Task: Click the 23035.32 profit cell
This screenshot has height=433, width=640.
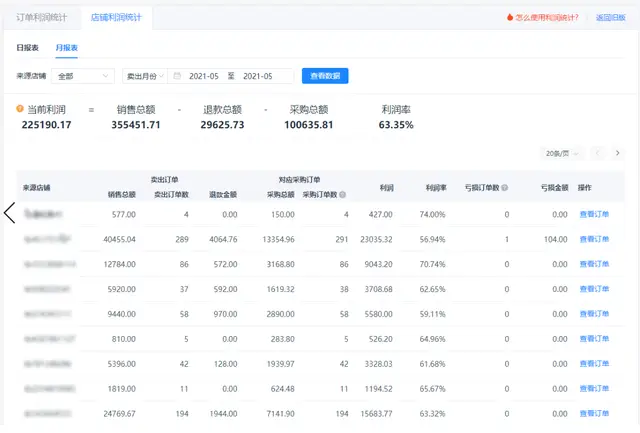Action: pyautogui.click(x=376, y=239)
